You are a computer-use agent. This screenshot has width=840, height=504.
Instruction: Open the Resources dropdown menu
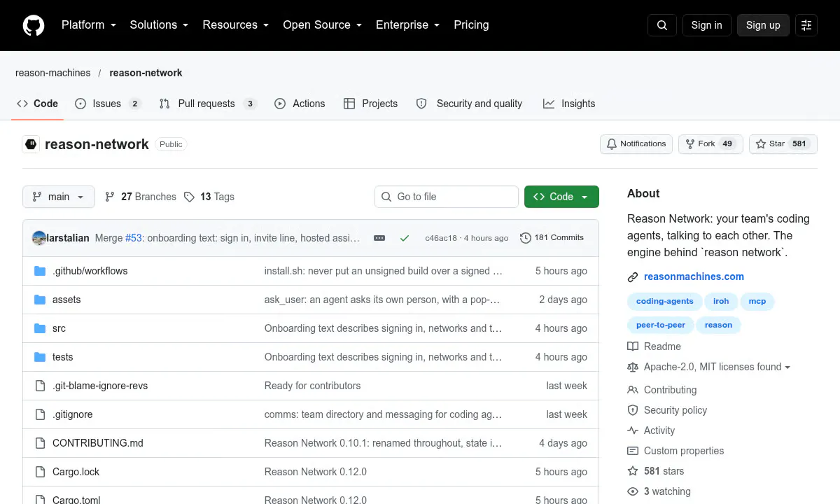click(236, 25)
